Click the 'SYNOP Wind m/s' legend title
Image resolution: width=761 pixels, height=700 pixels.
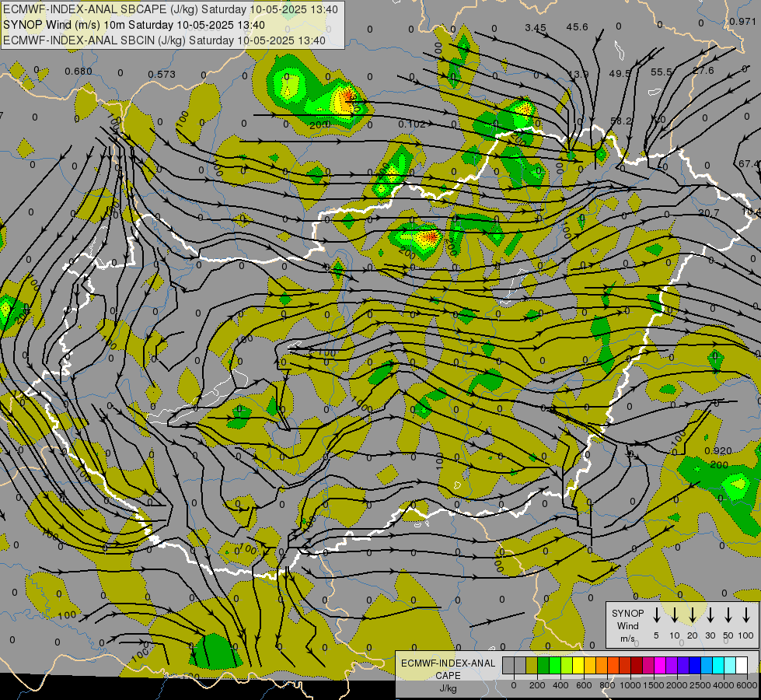[x=627, y=625]
